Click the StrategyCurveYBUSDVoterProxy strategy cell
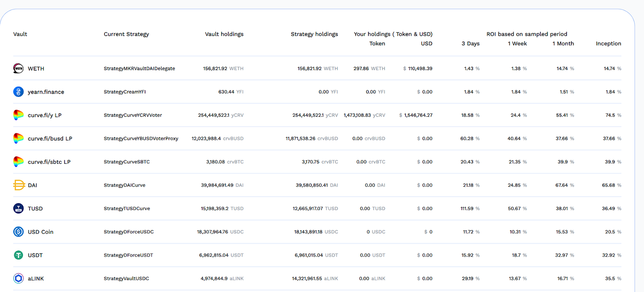Viewport: 644px width, 292px height. pyautogui.click(x=141, y=138)
